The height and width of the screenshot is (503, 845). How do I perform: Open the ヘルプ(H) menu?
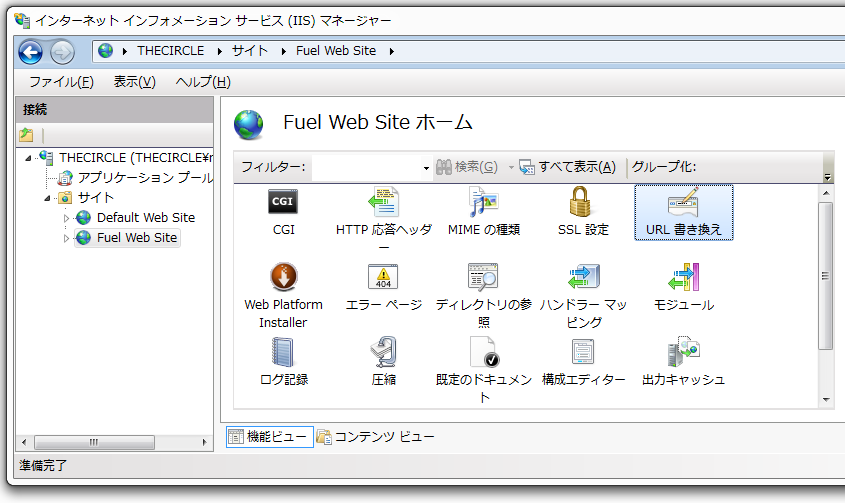(203, 82)
